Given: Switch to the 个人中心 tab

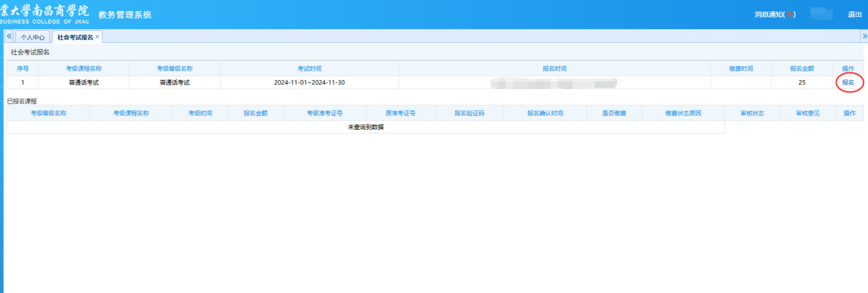Looking at the screenshot, I should (32, 37).
